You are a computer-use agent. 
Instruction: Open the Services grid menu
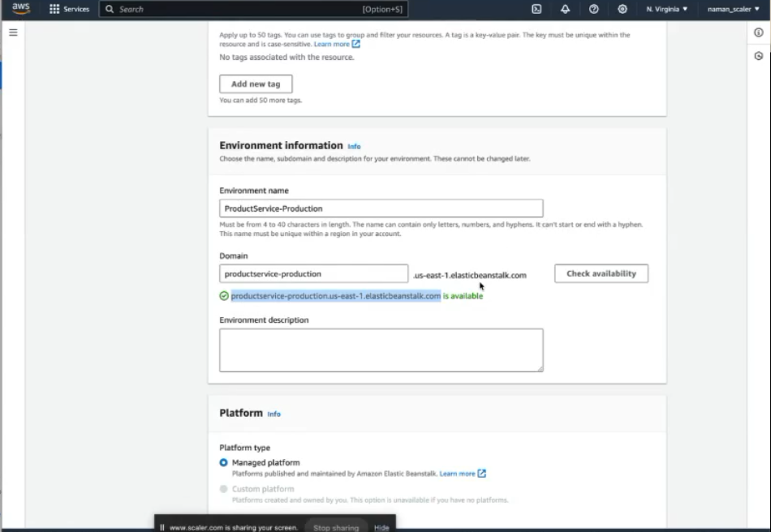tap(69, 9)
